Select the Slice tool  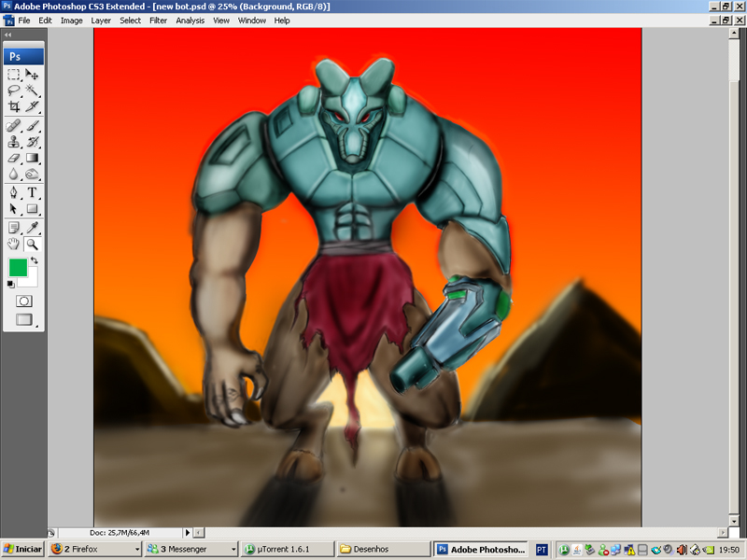(32, 106)
